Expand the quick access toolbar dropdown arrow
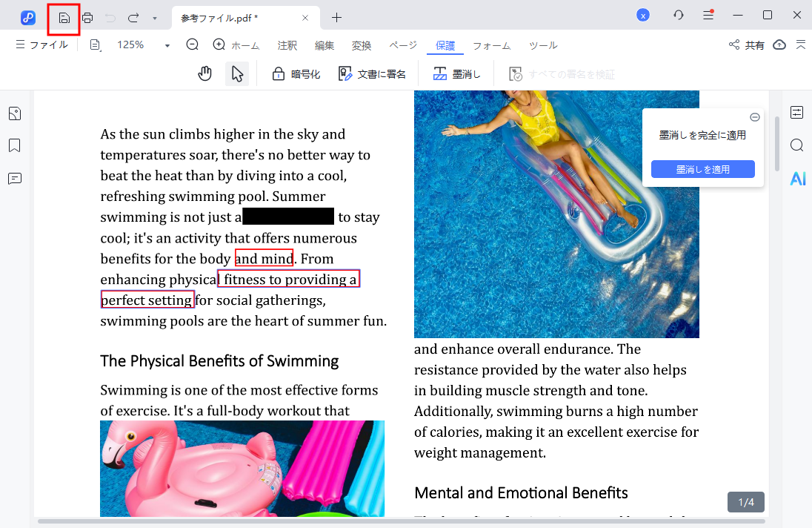Screen dimensions: 812x528 (154, 18)
